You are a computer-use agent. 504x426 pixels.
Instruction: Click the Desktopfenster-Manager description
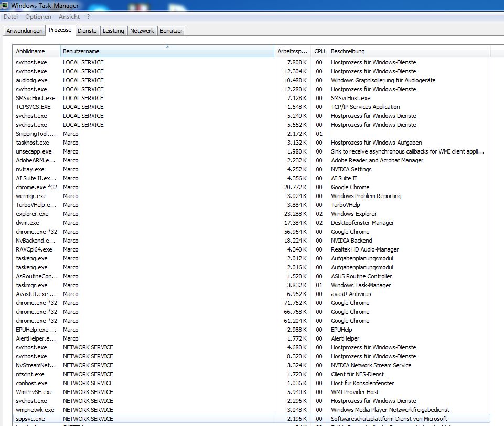[362, 223]
